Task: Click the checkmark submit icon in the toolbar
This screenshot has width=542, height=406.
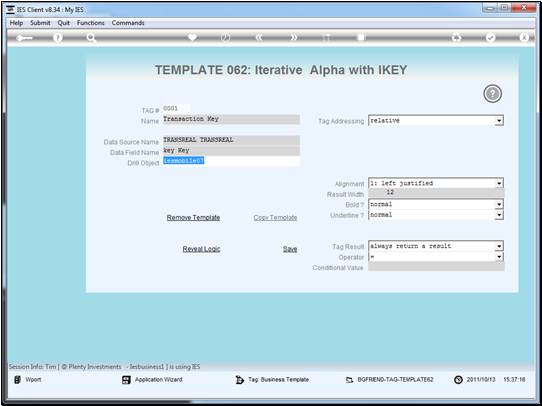Action: click(x=490, y=38)
